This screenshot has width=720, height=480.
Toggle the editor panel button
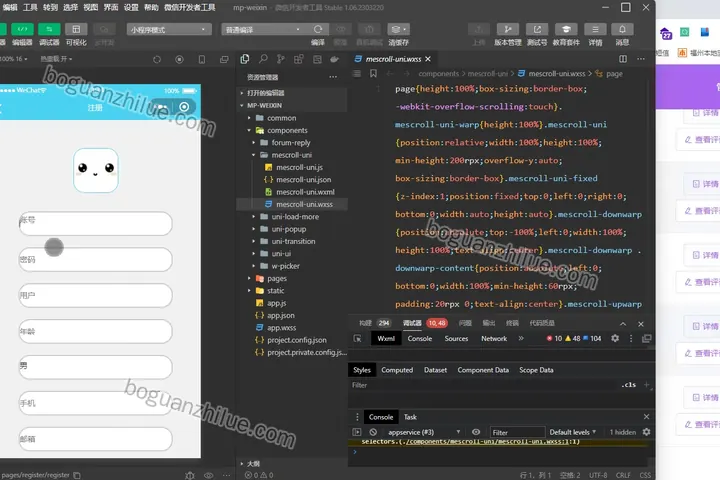[x=22, y=29]
